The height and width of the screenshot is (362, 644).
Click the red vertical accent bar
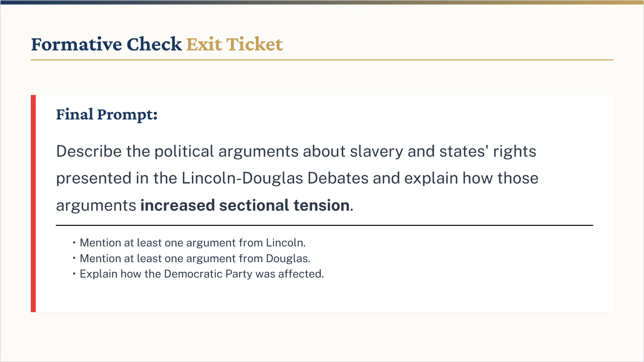(33, 203)
